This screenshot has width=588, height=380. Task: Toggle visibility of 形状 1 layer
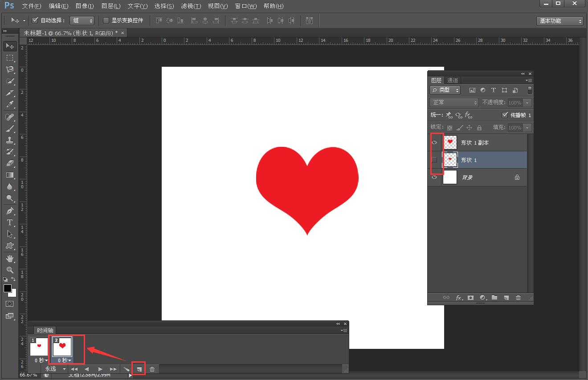click(435, 160)
